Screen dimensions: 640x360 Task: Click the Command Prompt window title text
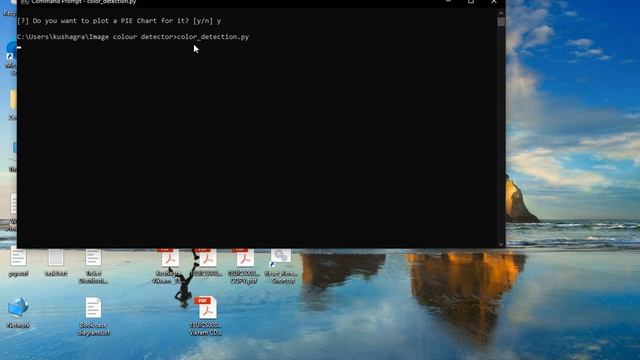(84, 2)
